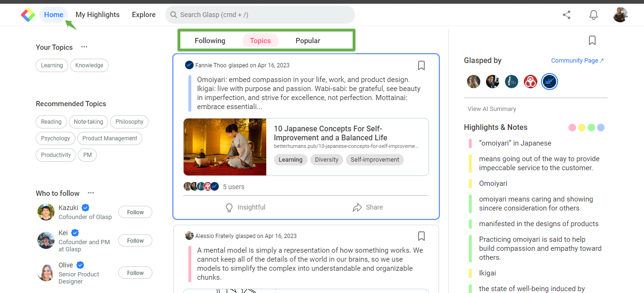Filter highlights by green color
This screenshot has height=293, width=644.
[591, 128]
